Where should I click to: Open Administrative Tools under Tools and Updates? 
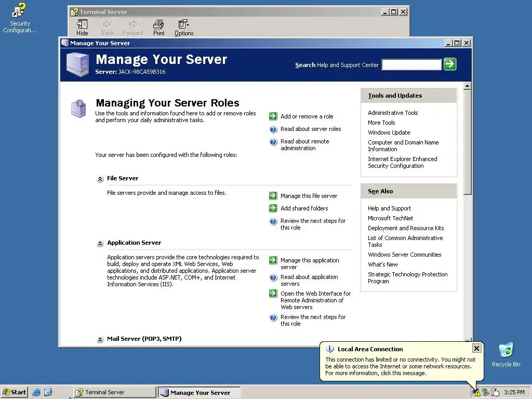point(393,113)
